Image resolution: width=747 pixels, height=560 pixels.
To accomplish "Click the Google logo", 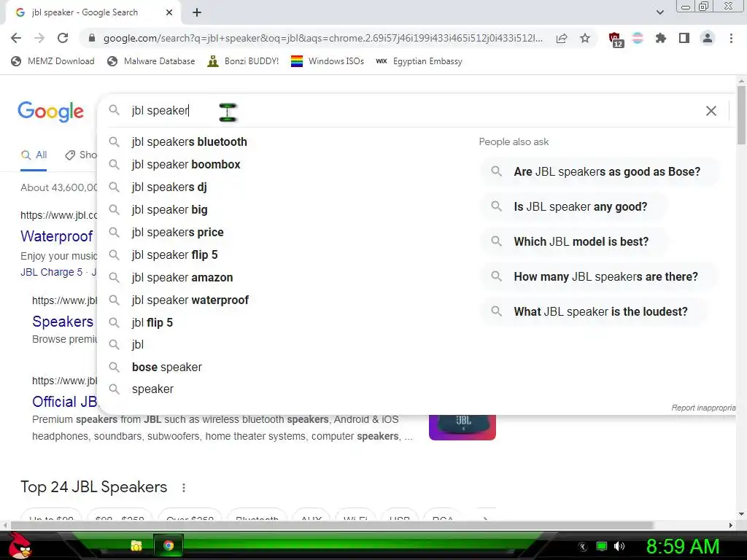I will pyautogui.click(x=50, y=112).
